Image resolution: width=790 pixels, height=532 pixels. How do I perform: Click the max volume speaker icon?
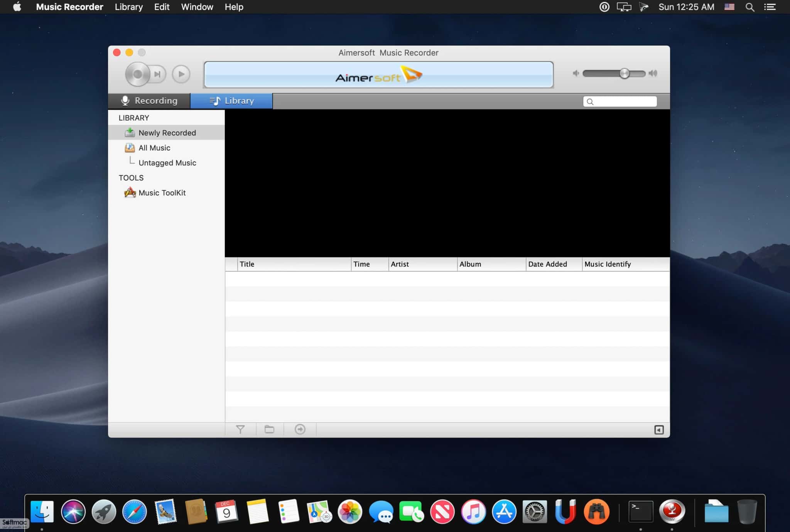pos(653,73)
